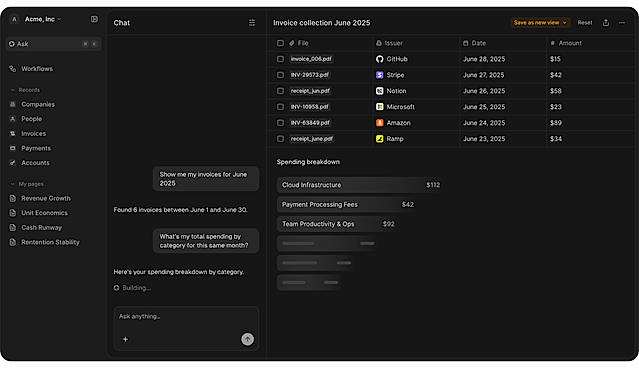Click the Reset button
Screen dimensions: 639x368
point(585,23)
